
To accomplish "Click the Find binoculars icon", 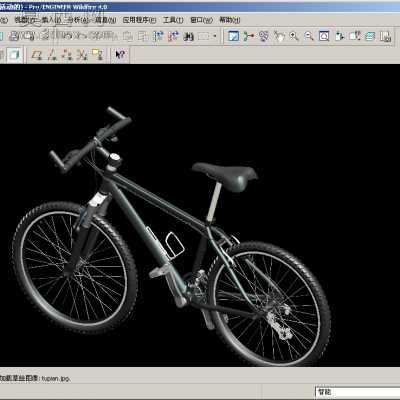I will [189, 36].
